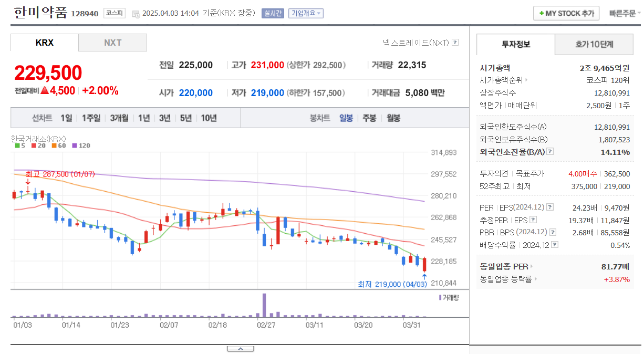
Task: Show the 3개월 line chart
Action: pos(119,118)
